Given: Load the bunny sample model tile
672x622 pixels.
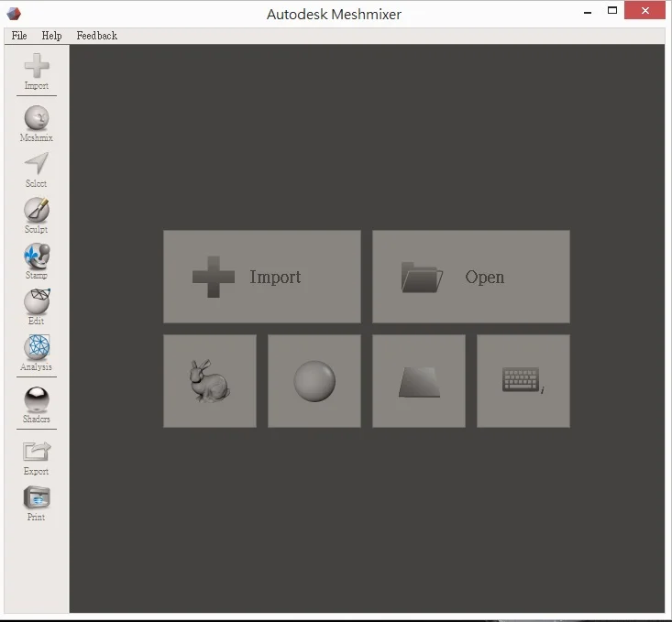Looking at the screenshot, I should (x=210, y=381).
